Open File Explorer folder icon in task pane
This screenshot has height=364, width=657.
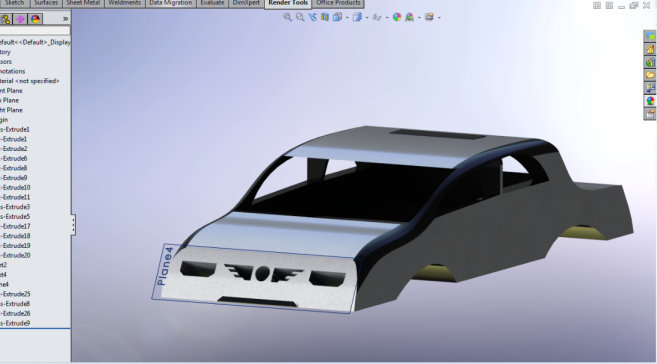point(650,75)
